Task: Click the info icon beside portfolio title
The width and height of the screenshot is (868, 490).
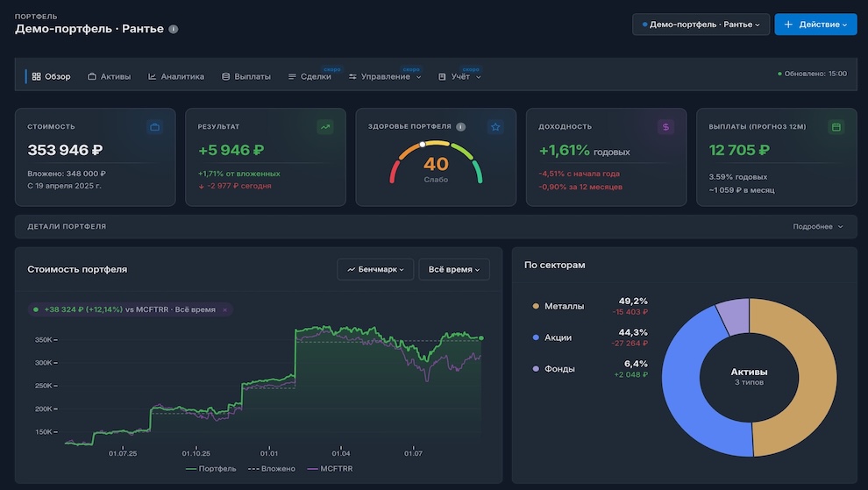Action: pyautogui.click(x=174, y=29)
